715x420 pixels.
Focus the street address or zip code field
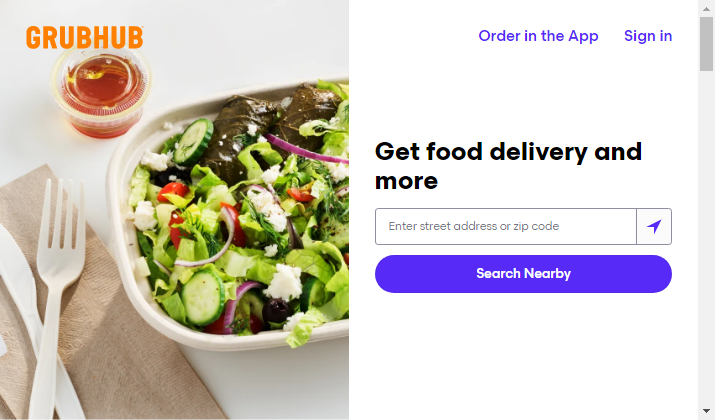(506, 227)
